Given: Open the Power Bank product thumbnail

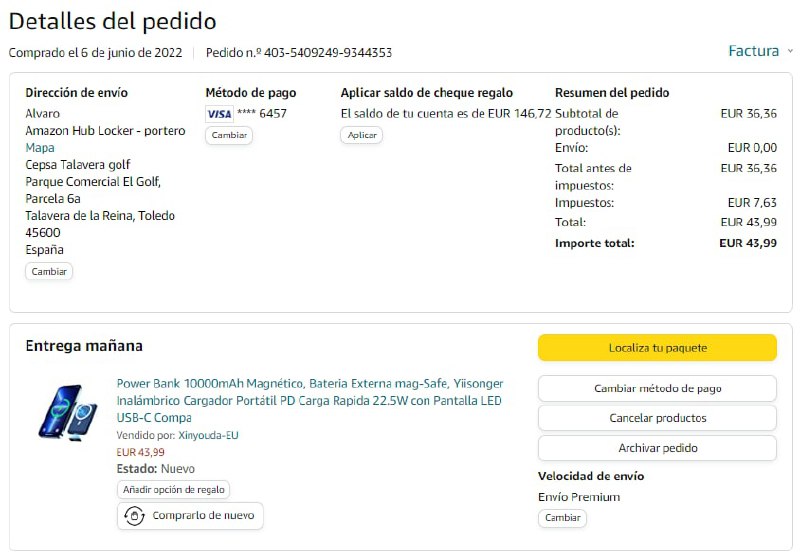Looking at the screenshot, I should (67, 412).
